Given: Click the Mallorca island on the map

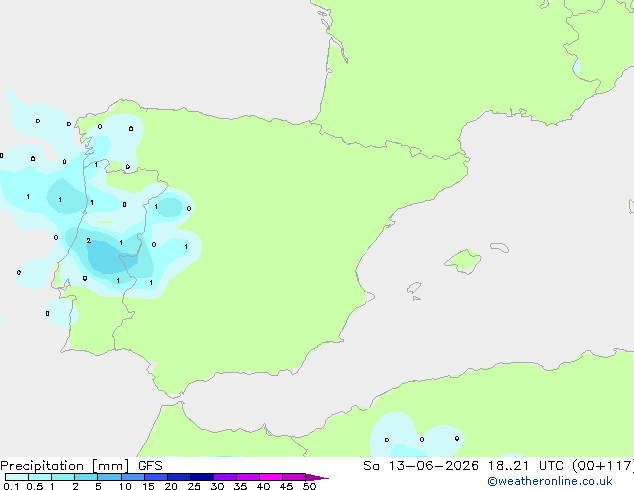Looking at the screenshot, I should point(464,261).
